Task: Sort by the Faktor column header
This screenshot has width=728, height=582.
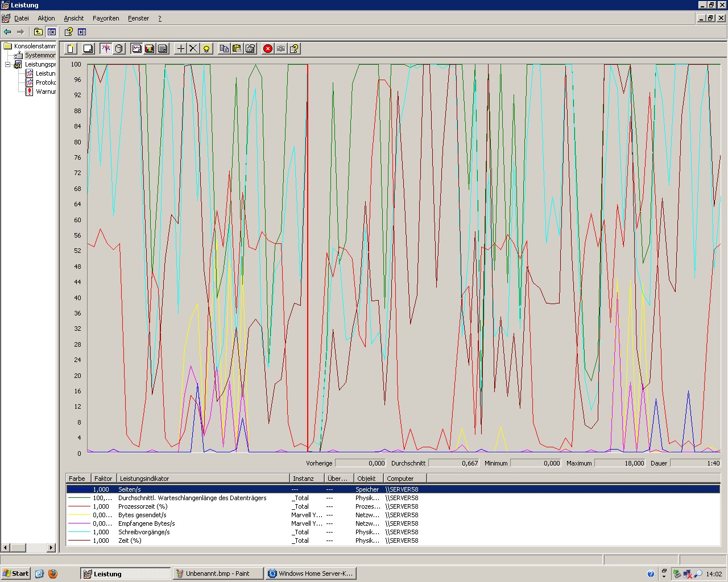Action: click(105, 479)
